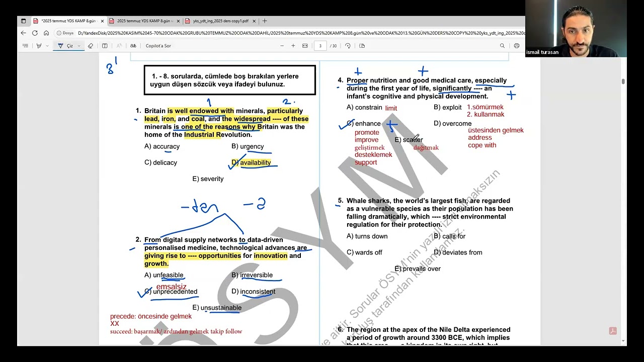
Task: Select answer B) irreversible
Action: 252,275
